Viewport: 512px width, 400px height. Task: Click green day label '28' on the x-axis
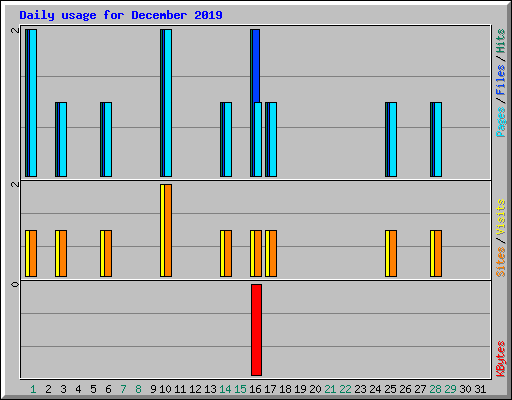tap(435, 389)
